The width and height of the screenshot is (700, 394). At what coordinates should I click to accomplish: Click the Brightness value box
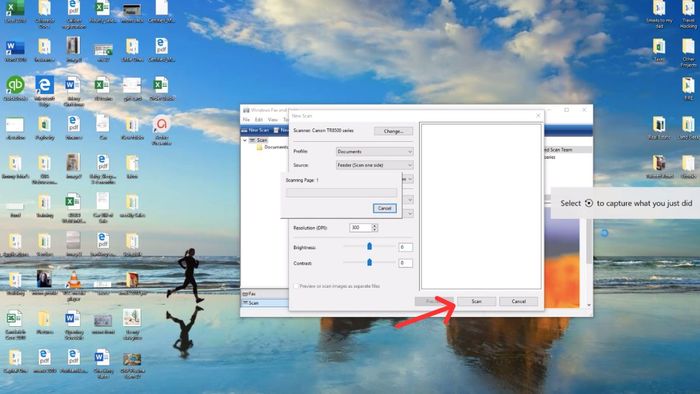(x=405, y=247)
